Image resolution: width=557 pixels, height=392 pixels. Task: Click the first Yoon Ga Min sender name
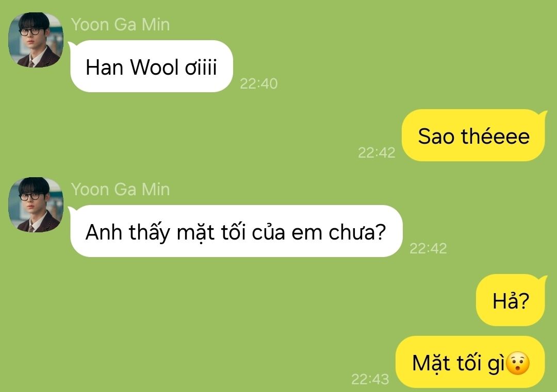pyautogui.click(x=120, y=25)
